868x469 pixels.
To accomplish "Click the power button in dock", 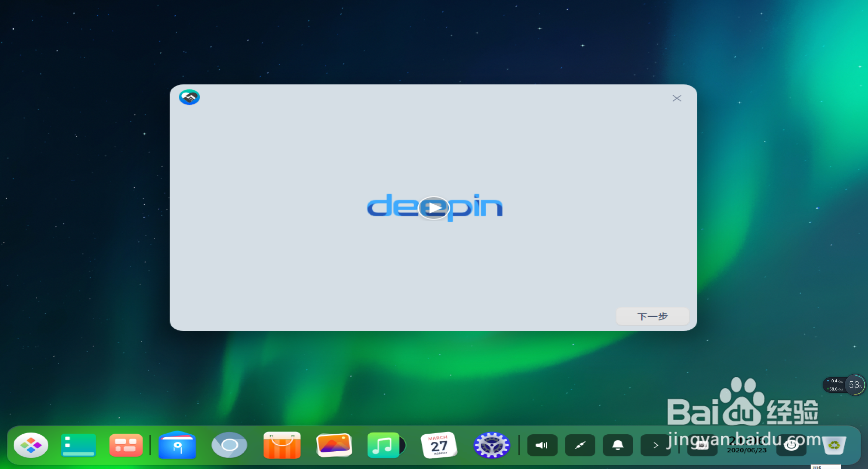I will (791, 445).
